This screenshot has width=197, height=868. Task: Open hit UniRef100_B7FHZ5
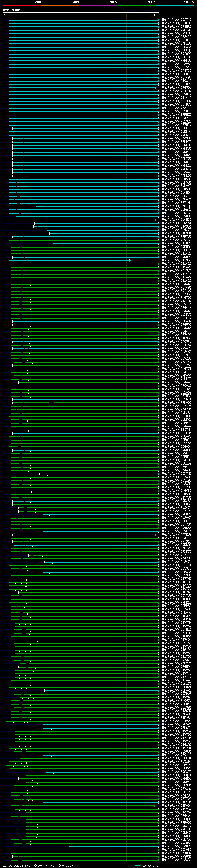click(x=177, y=115)
